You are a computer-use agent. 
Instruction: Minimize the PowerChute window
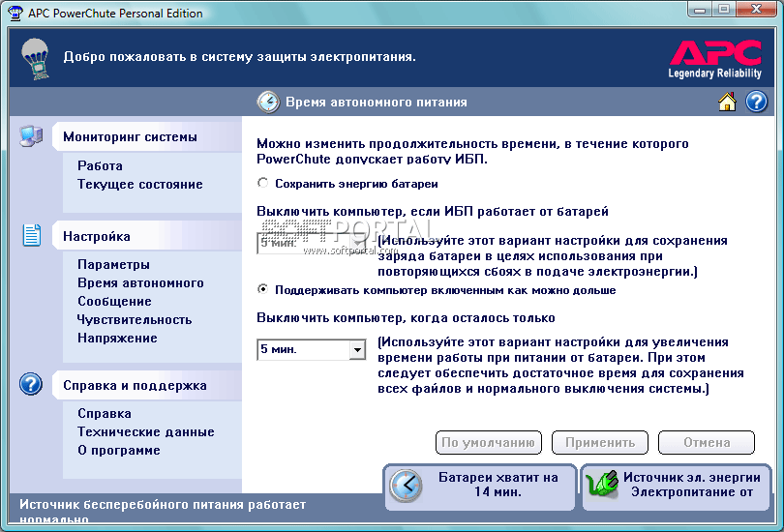(700, 10)
